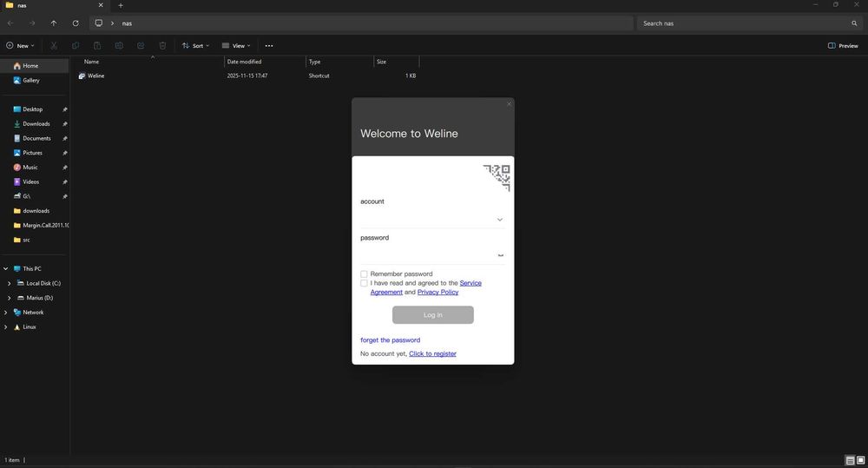This screenshot has height=468, width=868.
Task: Select the Weline shortcut file
Action: [x=95, y=76]
